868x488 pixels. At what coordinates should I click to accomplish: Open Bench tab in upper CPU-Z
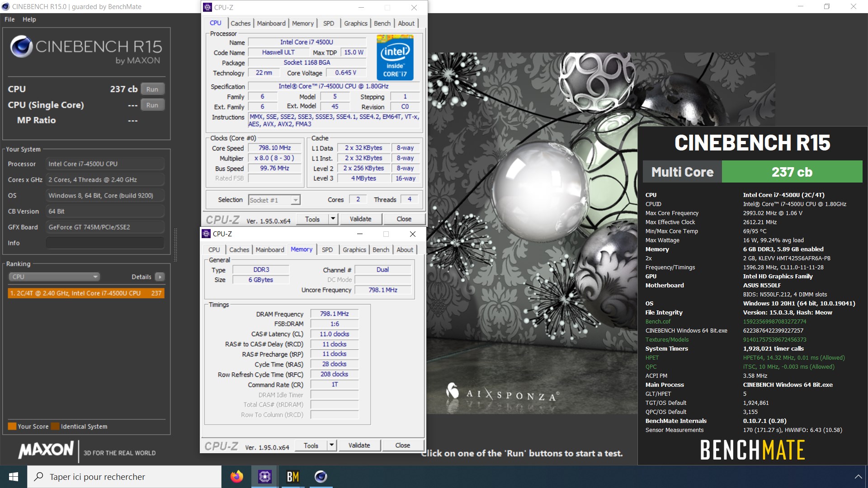[382, 23]
